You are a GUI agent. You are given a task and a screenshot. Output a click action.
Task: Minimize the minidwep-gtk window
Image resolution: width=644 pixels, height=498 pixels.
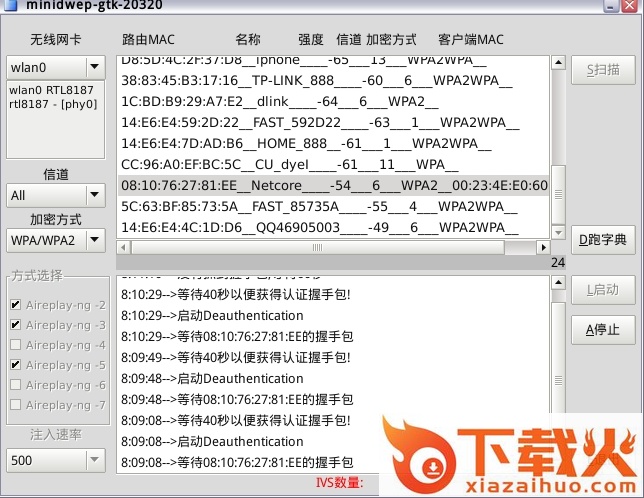pos(611,5)
